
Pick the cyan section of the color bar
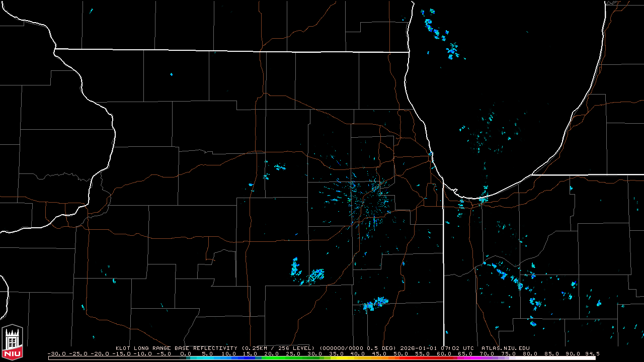206,358
